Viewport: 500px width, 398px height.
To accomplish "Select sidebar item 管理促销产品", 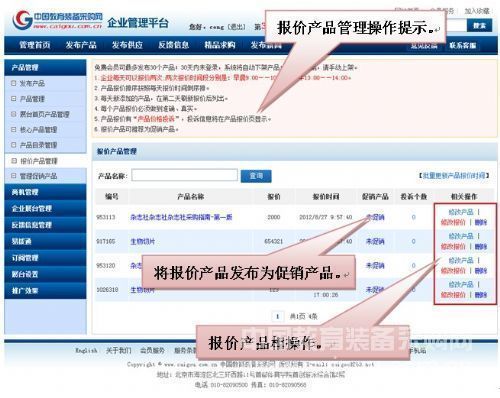I will click(38, 176).
